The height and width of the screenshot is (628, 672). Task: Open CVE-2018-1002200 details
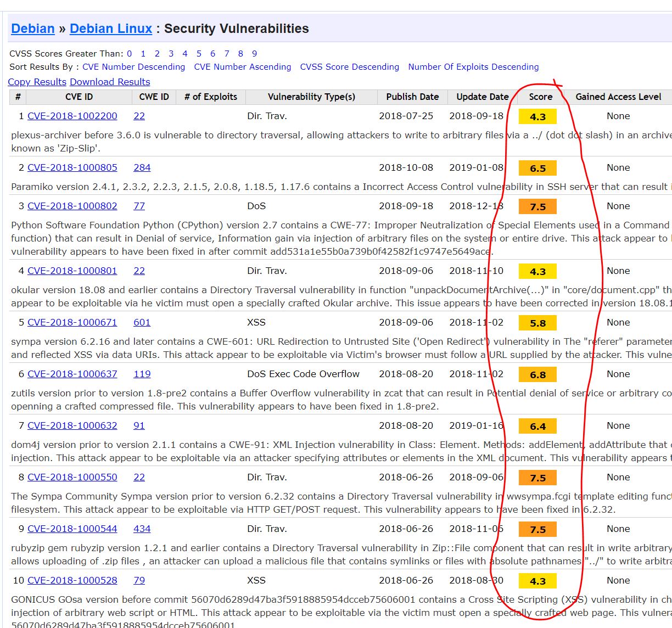pos(72,116)
